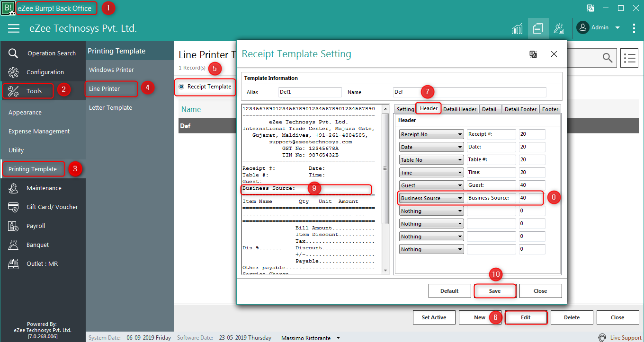This screenshot has height=342, width=644.
Task: Click the Live Support headset icon
Action: click(602, 338)
